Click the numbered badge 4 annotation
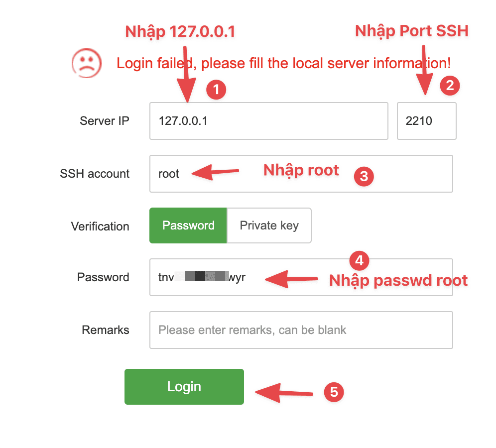This screenshot has height=448, width=496. coord(360,260)
